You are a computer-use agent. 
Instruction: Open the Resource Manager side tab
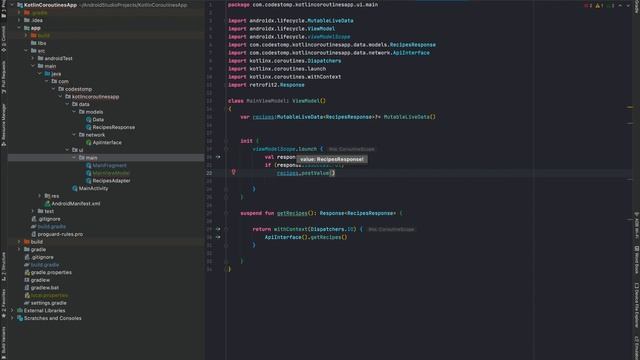(3, 124)
